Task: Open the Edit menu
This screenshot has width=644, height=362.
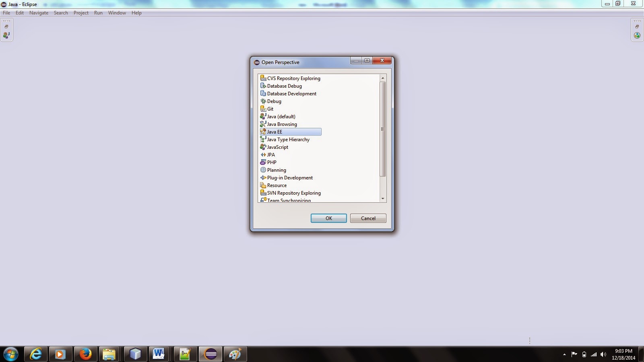Action: click(x=20, y=13)
